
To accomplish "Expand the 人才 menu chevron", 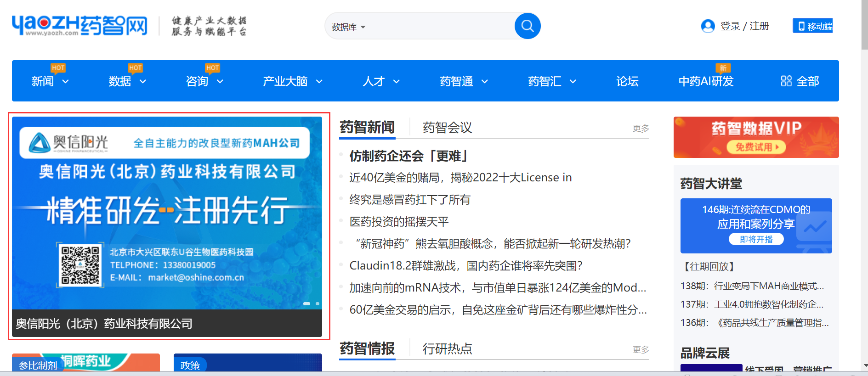I will pyautogui.click(x=397, y=82).
